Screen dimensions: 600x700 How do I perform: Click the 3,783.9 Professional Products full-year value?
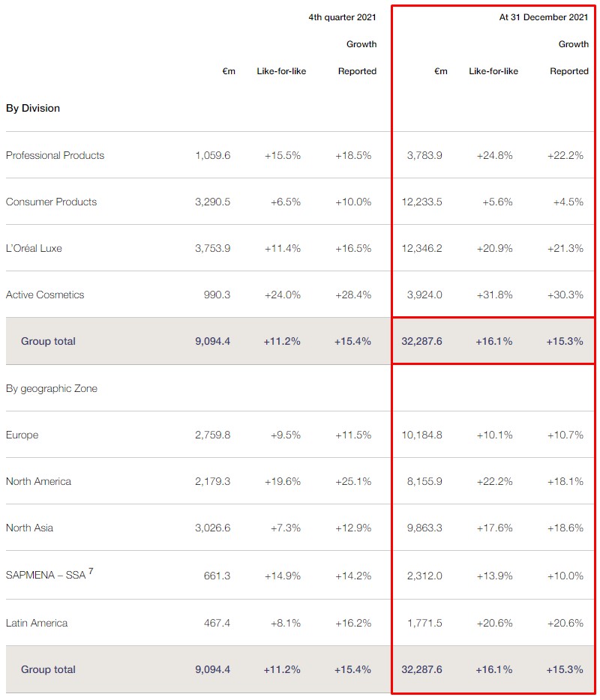tap(424, 155)
